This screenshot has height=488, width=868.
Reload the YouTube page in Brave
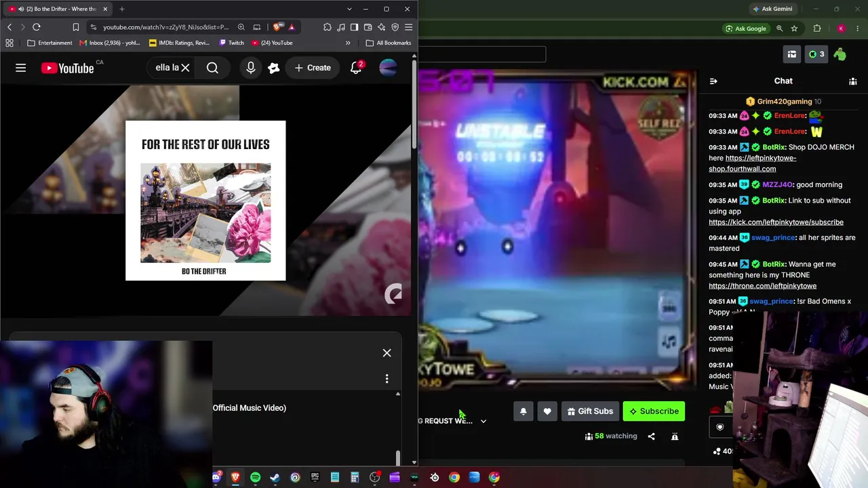tap(37, 27)
